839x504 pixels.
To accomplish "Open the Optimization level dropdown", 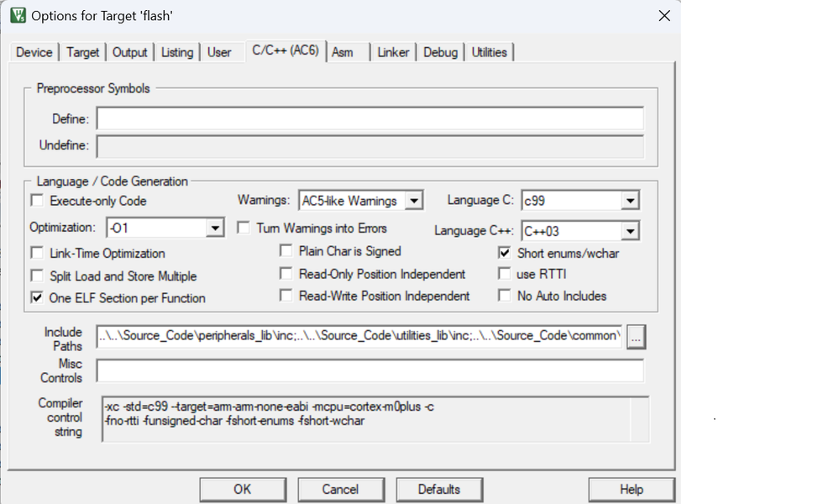I will pyautogui.click(x=215, y=228).
